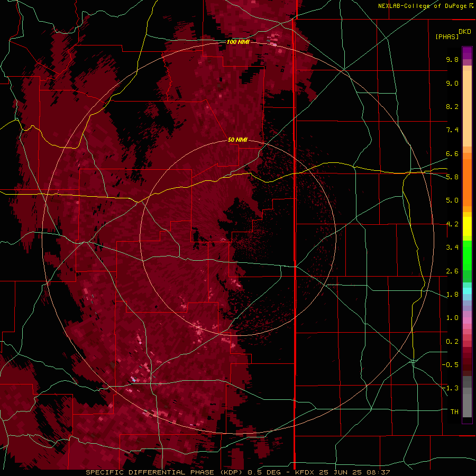Select the 1.0 value on the color scale
Viewport: 476px width, 476px height.
click(452, 318)
